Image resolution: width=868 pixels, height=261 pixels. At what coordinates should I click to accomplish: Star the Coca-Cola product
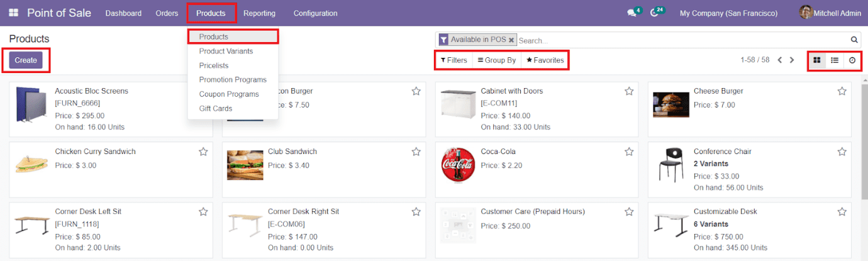pyautogui.click(x=629, y=152)
